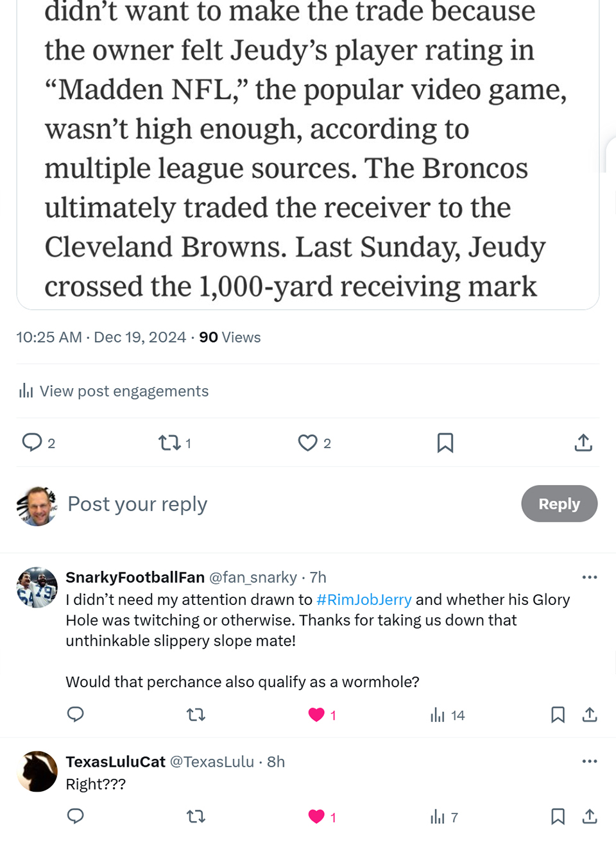
Task: Share the main post
Action: click(583, 443)
